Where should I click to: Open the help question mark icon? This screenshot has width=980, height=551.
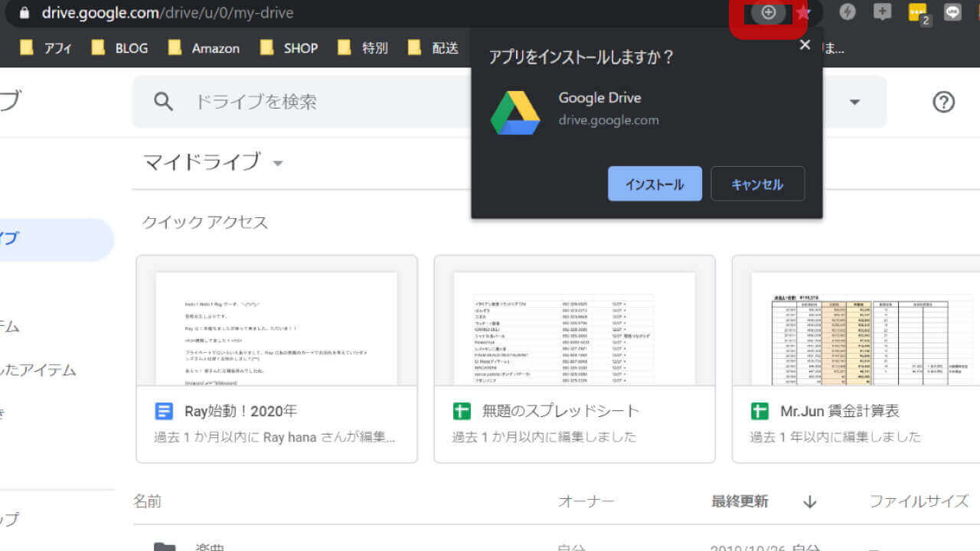click(943, 102)
